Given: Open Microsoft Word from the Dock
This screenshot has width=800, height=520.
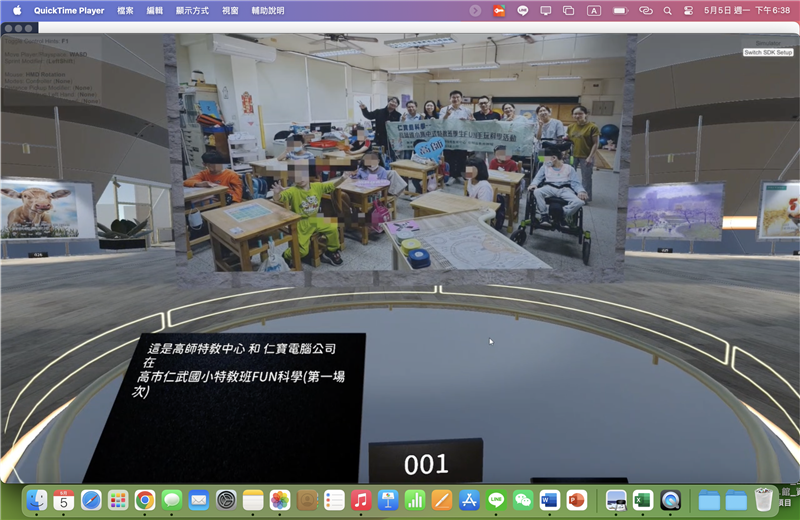Looking at the screenshot, I should click(x=549, y=500).
